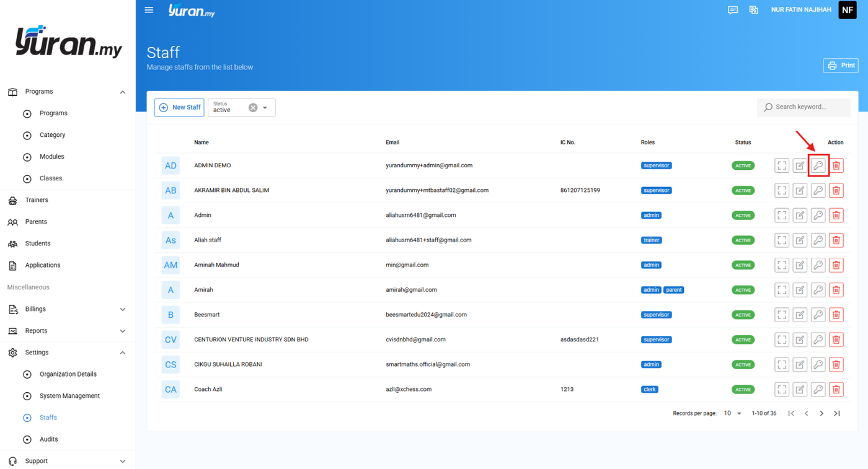Jump to the last page of records

click(x=837, y=413)
